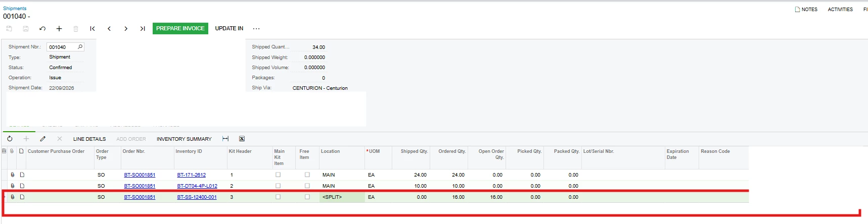Open the more actions ellipsis menu
The width and height of the screenshot is (868, 224).
(256, 29)
